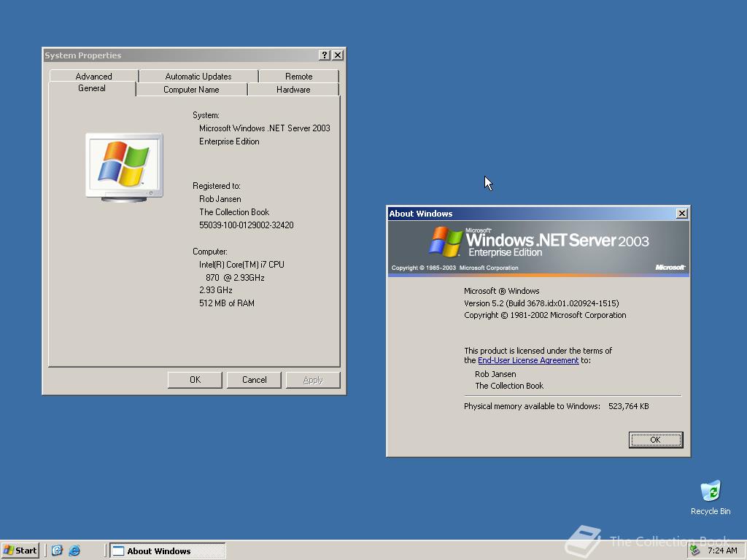This screenshot has height=560, width=747.
Task: Click the Show Desktop quick launch icon
Action: (57, 551)
